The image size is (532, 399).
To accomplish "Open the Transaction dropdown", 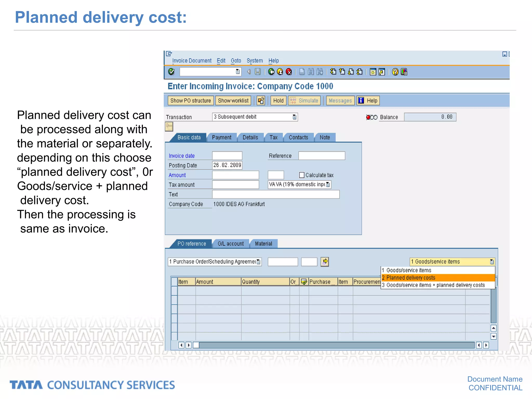I will [294, 117].
